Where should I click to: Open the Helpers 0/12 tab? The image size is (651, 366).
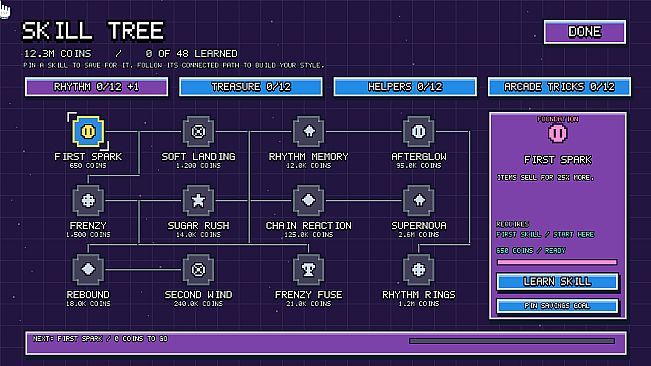coord(405,87)
